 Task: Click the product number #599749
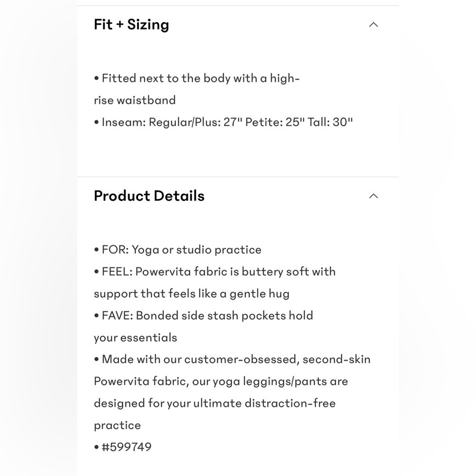pos(123,447)
